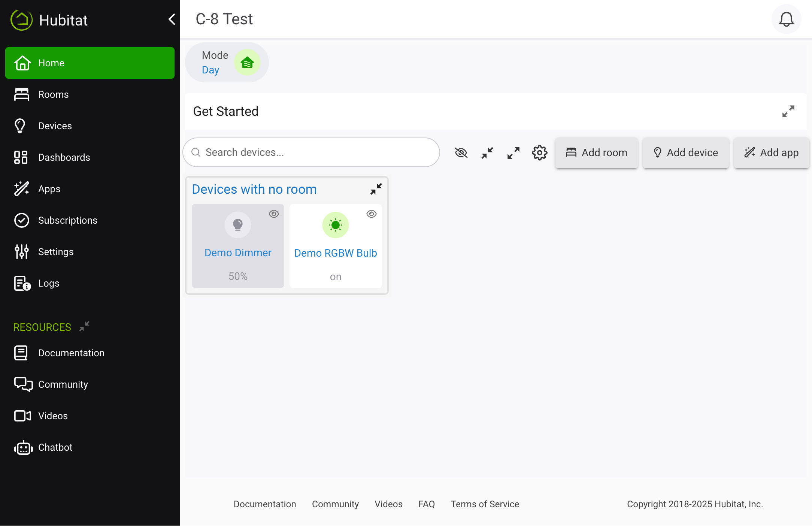Open Devices from the sidebar
Screen dimensions: 812x526
[90, 126]
